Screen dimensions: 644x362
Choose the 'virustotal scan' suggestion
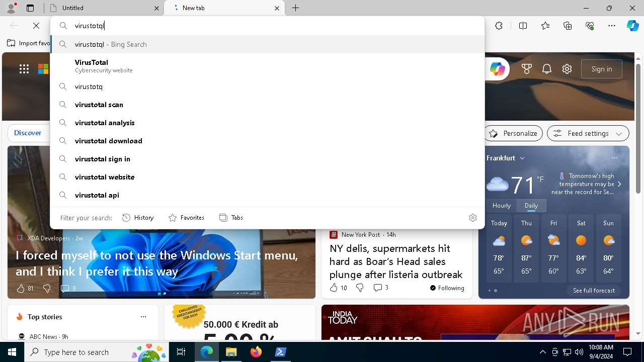[x=267, y=105]
